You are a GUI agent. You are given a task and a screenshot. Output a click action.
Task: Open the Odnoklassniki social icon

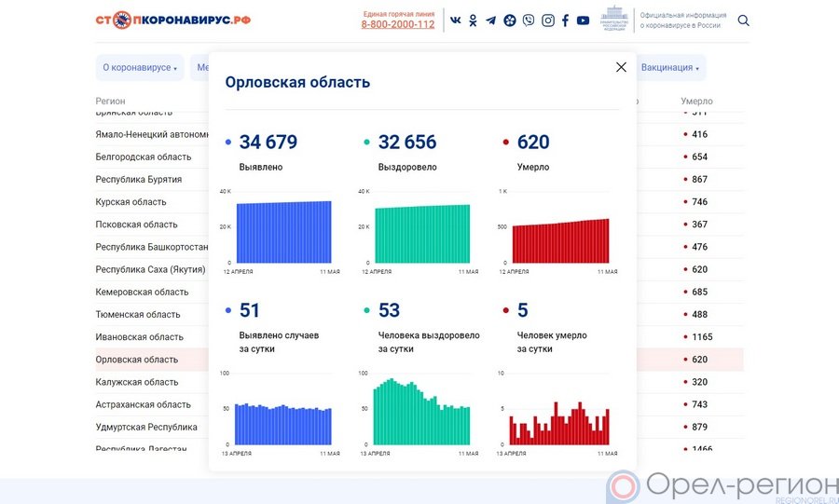click(x=473, y=20)
